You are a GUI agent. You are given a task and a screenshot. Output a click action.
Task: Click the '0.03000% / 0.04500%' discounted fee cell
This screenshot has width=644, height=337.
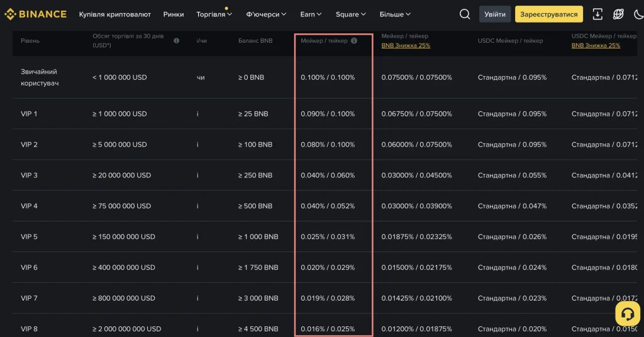[x=416, y=175]
